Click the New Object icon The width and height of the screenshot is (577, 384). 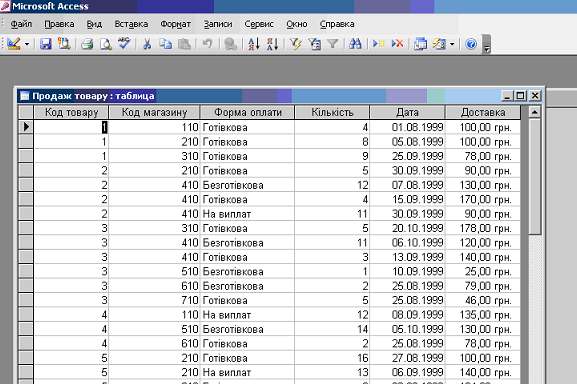point(439,44)
